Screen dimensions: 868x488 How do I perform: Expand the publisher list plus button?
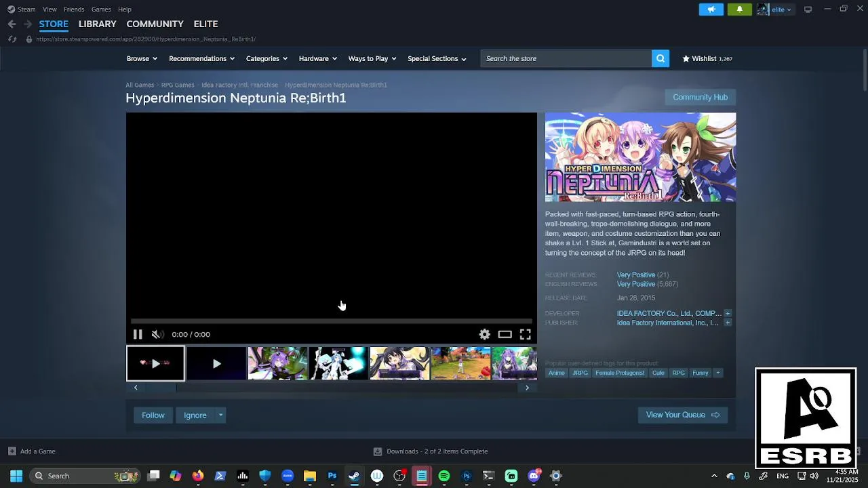[x=728, y=323]
